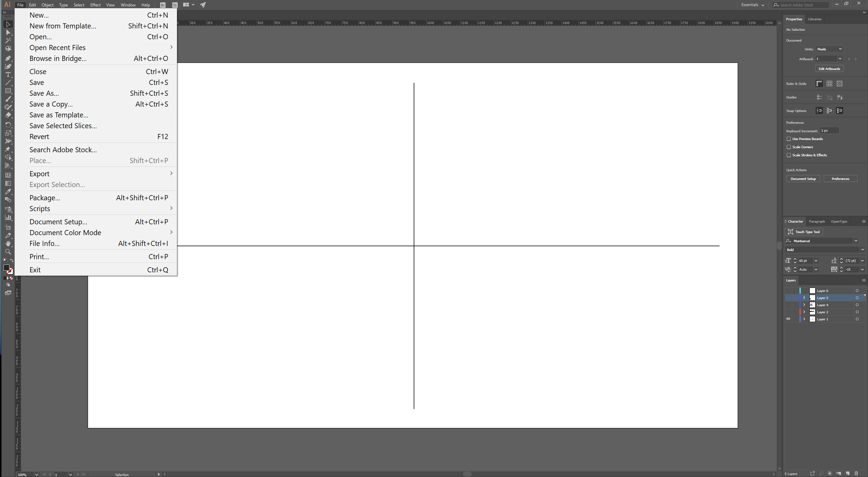
Task: Click the foreground color swatch
Action: [6, 267]
